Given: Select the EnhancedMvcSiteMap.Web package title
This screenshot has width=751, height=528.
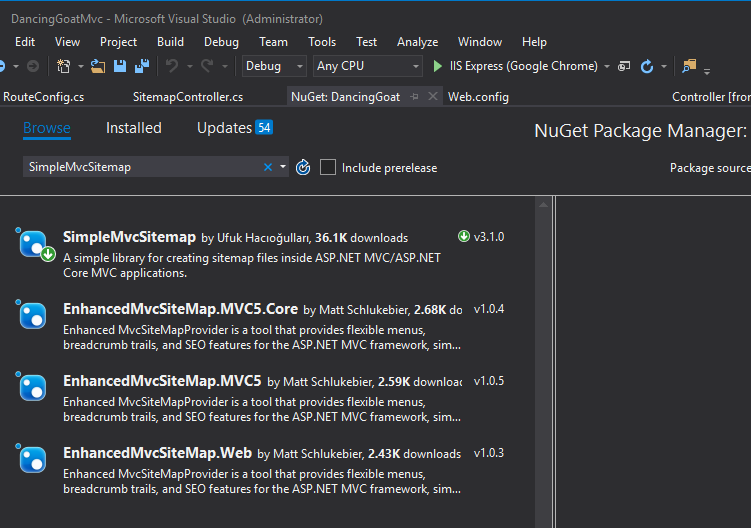Looking at the screenshot, I should point(158,453).
